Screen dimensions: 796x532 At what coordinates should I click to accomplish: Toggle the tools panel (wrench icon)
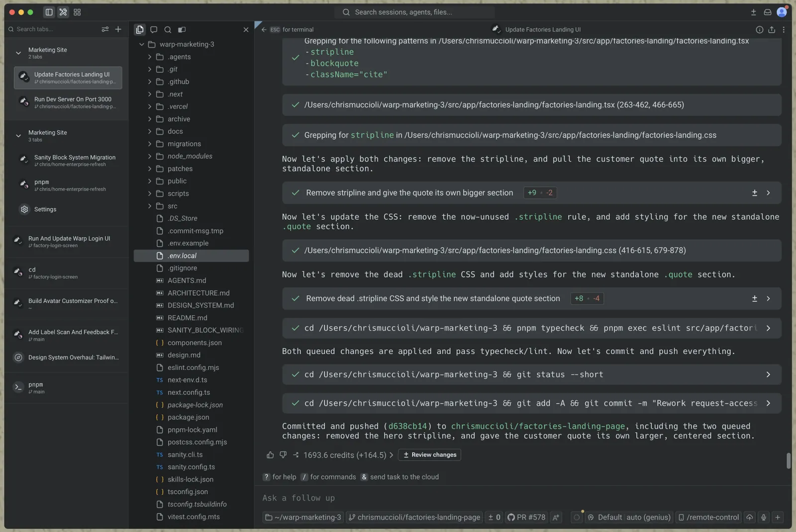coord(63,12)
